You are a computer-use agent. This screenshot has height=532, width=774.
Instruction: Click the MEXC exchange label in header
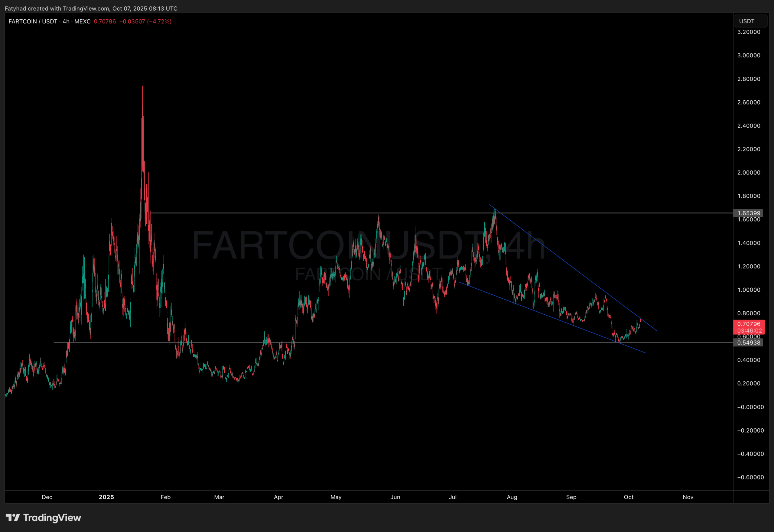82,21
